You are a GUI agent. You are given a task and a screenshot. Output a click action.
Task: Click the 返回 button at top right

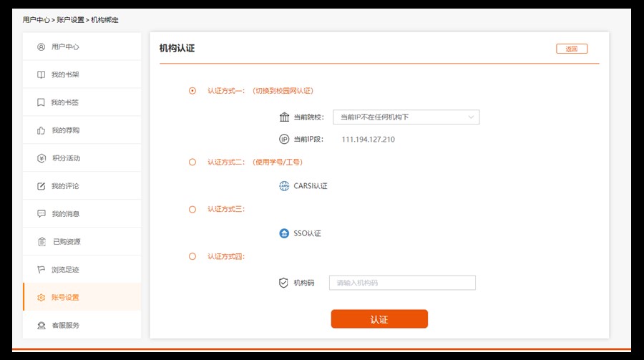(571, 49)
